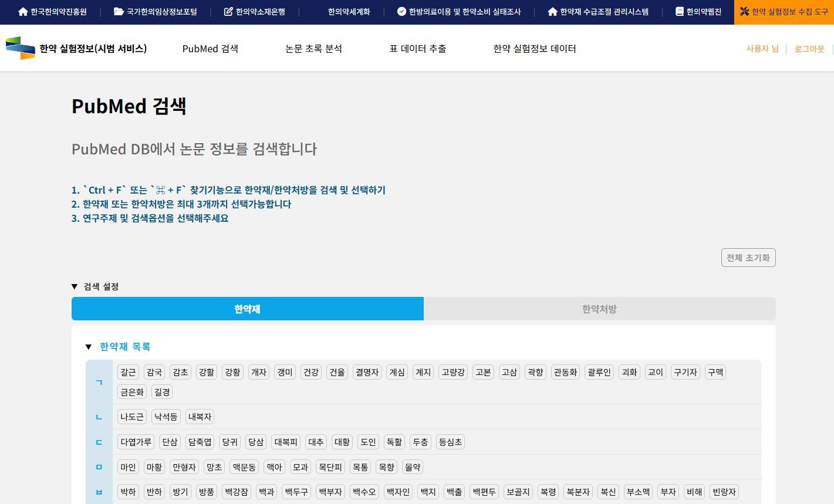834x504 pixels.
Task: Select the herb 길경
Action: pos(162,392)
